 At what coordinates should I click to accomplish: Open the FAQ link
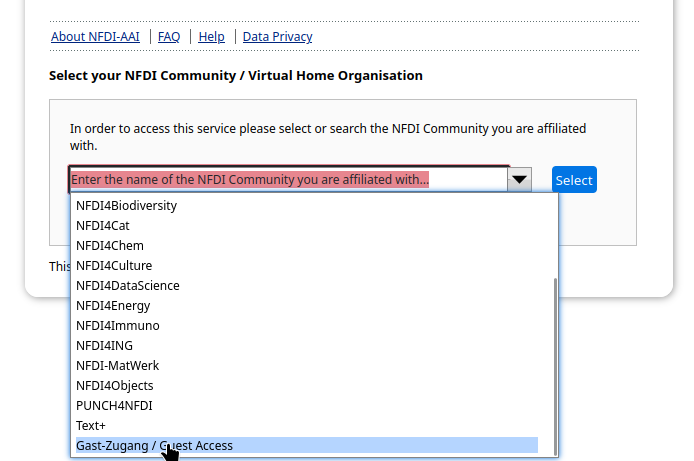tap(169, 37)
